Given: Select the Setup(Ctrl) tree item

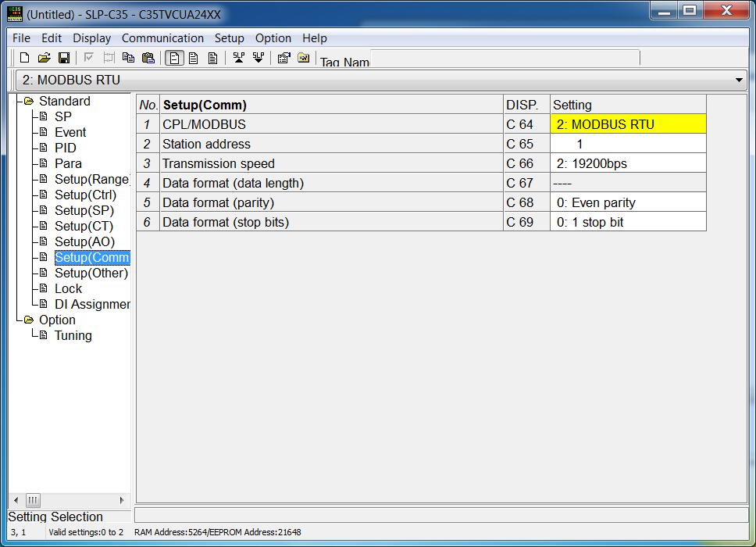Looking at the screenshot, I should point(85,195).
